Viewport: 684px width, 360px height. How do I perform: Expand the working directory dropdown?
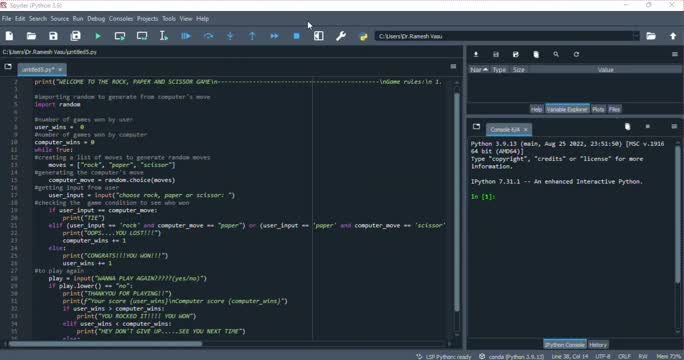636,36
